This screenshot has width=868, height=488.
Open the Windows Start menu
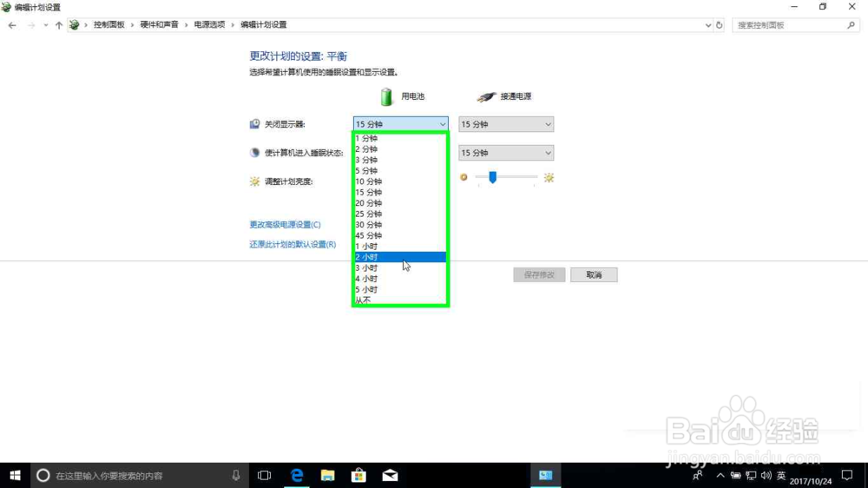click(15, 475)
